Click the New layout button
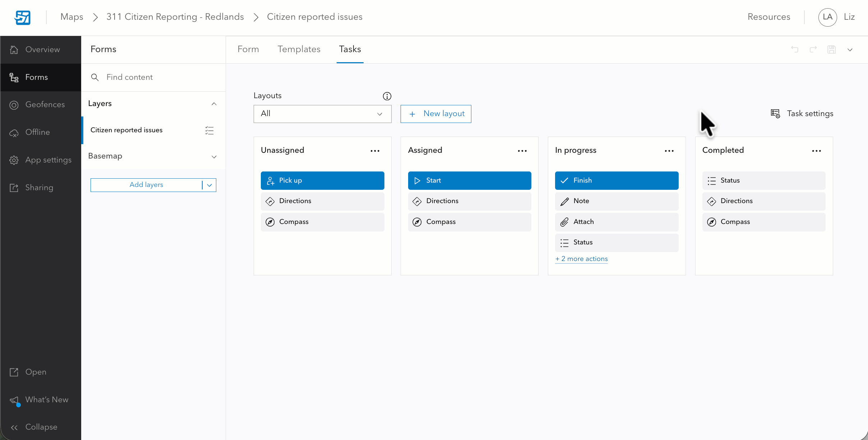 tap(435, 114)
